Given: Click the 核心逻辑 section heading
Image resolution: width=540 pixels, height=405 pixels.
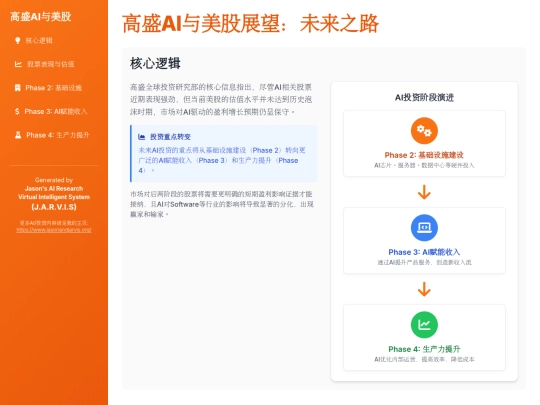Looking at the screenshot, I should [x=155, y=63].
